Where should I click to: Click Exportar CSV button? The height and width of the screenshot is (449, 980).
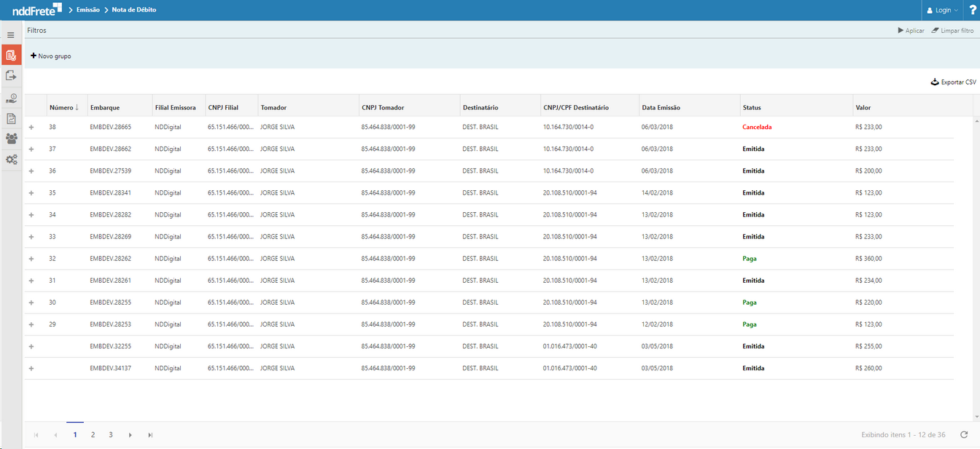pos(953,82)
